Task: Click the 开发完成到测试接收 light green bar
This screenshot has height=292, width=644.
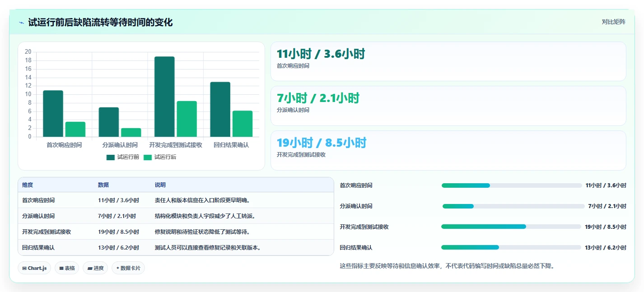Action: 187,119
